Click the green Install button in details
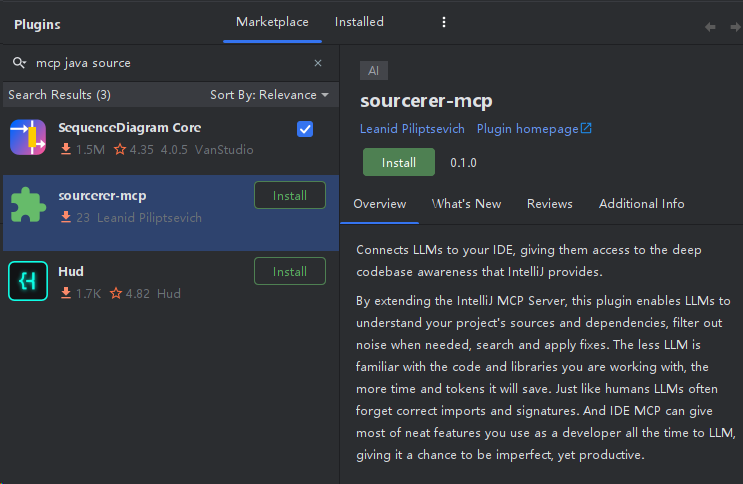This screenshot has height=484, width=743. click(399, 162)
